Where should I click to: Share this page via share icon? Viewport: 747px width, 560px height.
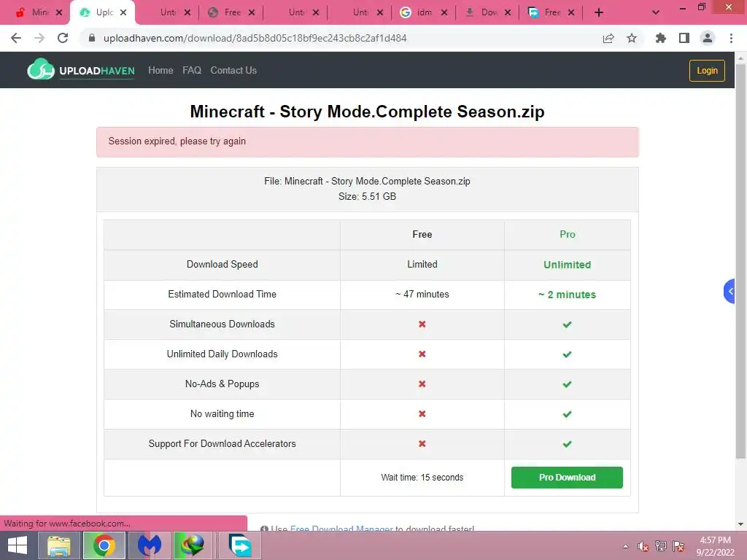click(608, 38)
